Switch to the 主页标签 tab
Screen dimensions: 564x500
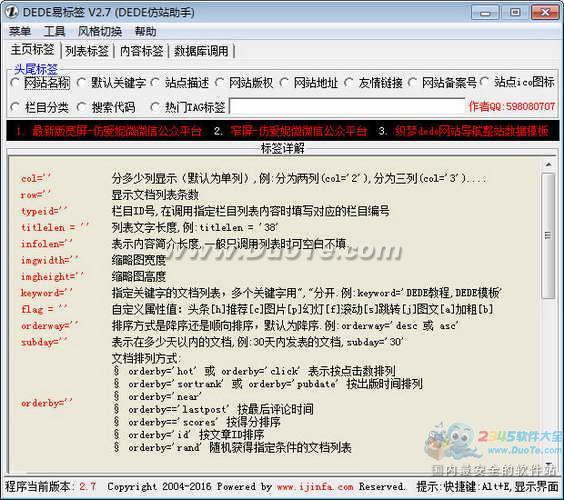coord(33,49)
